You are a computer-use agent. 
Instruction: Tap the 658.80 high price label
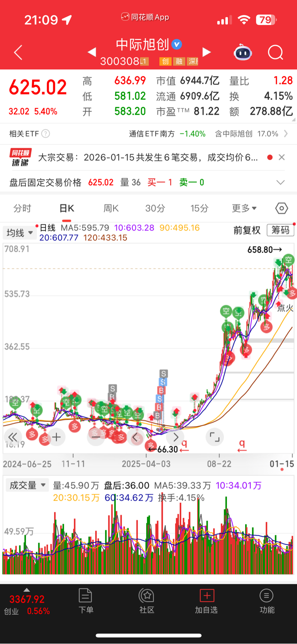coord(265,250)
